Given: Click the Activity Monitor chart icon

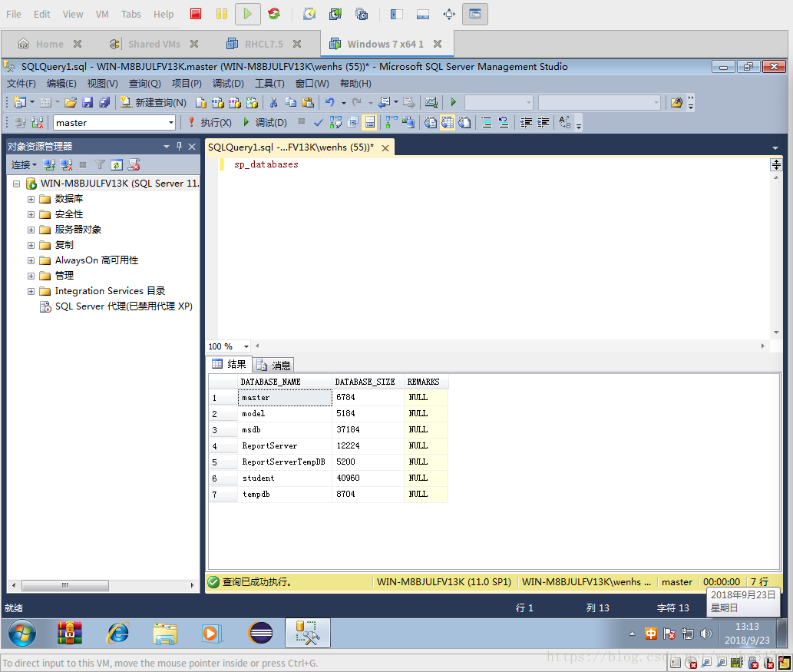Looking at the screenshot, I should pos(431,103).
